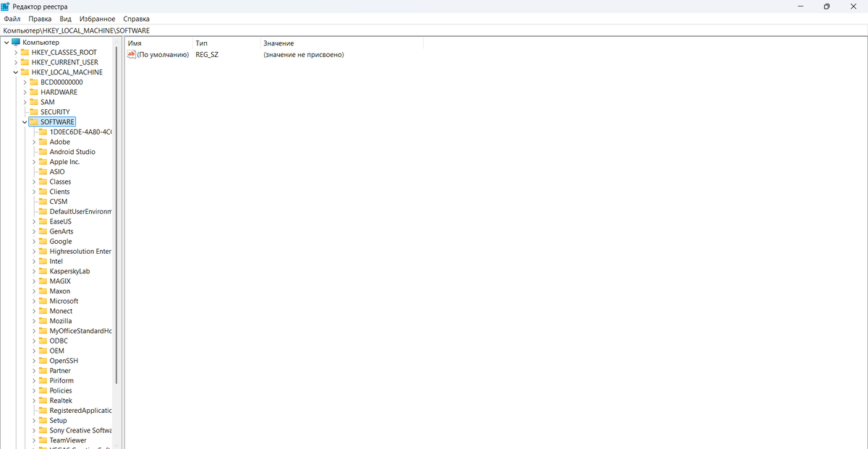
Task: Expand the Microsoft key arrow
Action: pyautogui.click(x=34, y=301)
